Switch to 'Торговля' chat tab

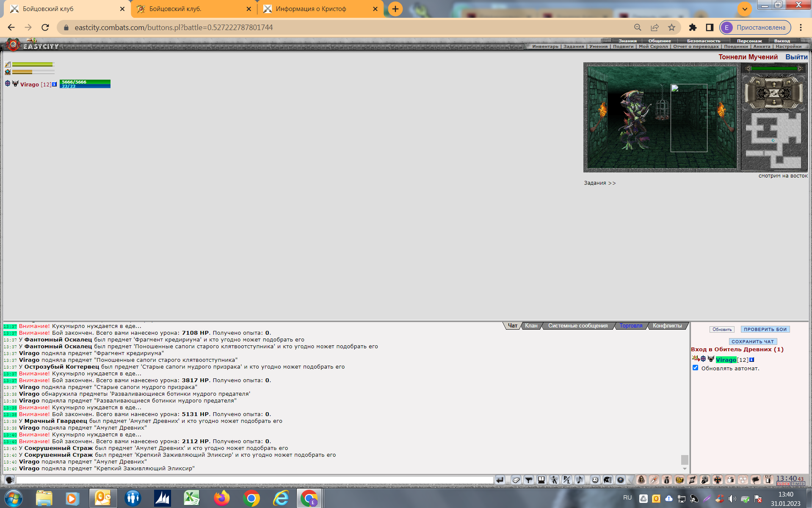coord(631,325)
